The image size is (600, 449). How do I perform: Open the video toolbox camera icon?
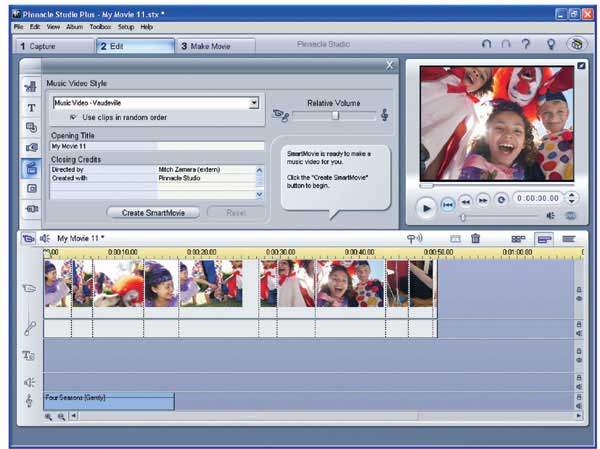[x=28, y=239]
